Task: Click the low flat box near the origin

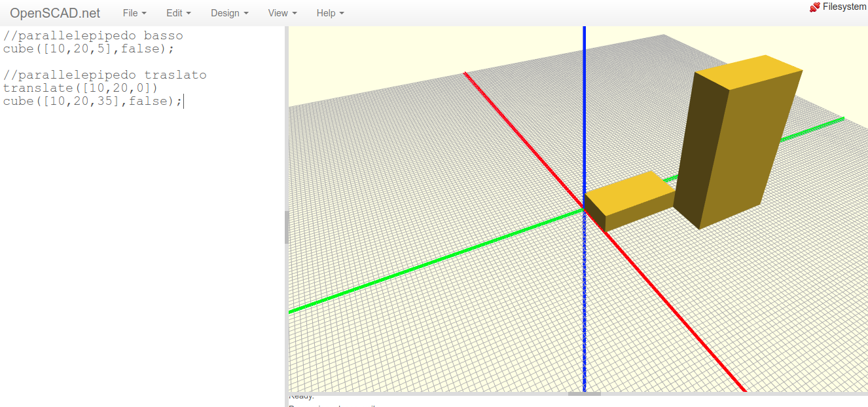Action: [x=628, y=201]
